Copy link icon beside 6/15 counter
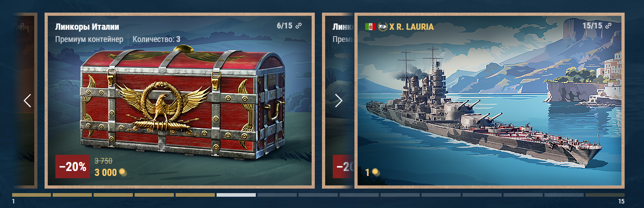This screenshot has width=644, height=208. [x=299, y=26]
